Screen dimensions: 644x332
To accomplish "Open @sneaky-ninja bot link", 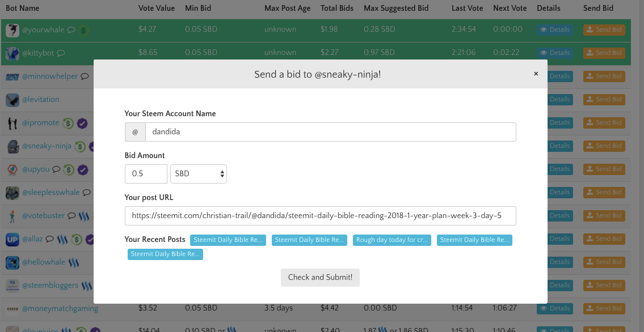I will point(47,146).
